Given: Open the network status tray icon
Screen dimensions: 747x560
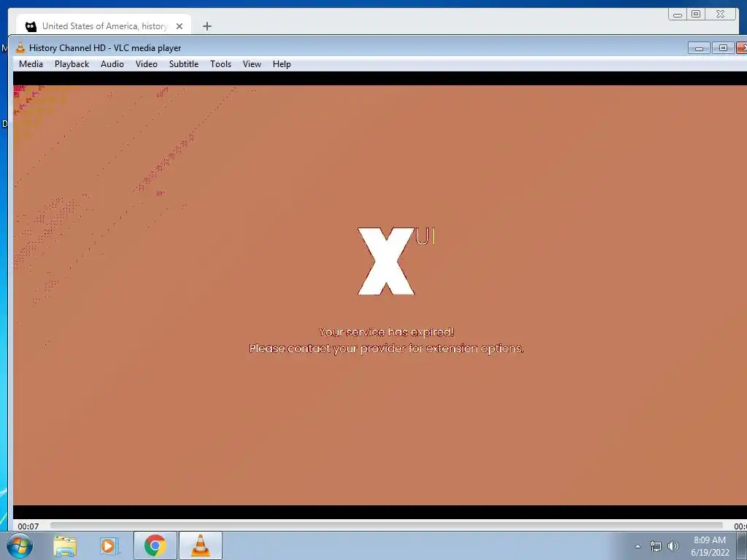Looking at the screenshot, I should click(x=656, y=546).
